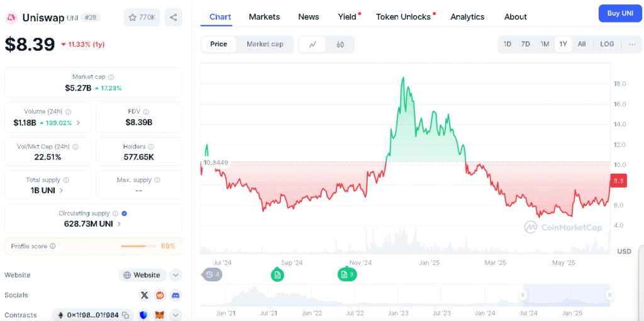Open the Discord social link
Image resolution: width=644 pixels, height=321 pixels.
(175, 295)
